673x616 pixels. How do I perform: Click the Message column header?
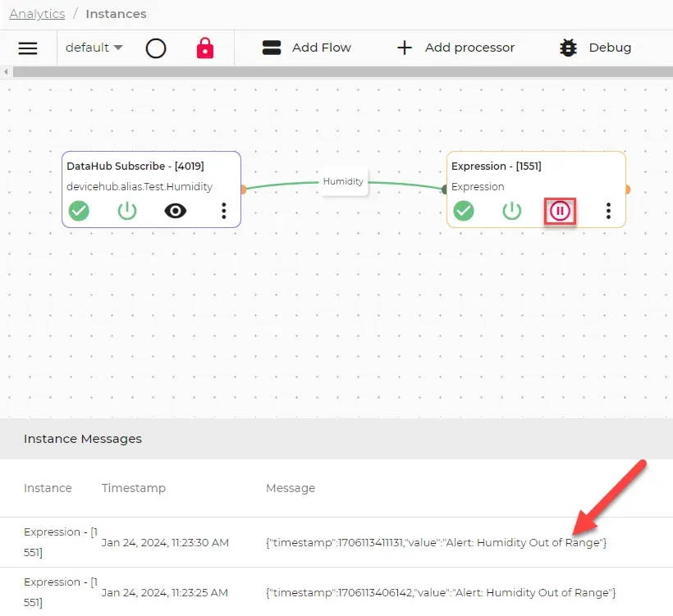(x=291, y=488)
